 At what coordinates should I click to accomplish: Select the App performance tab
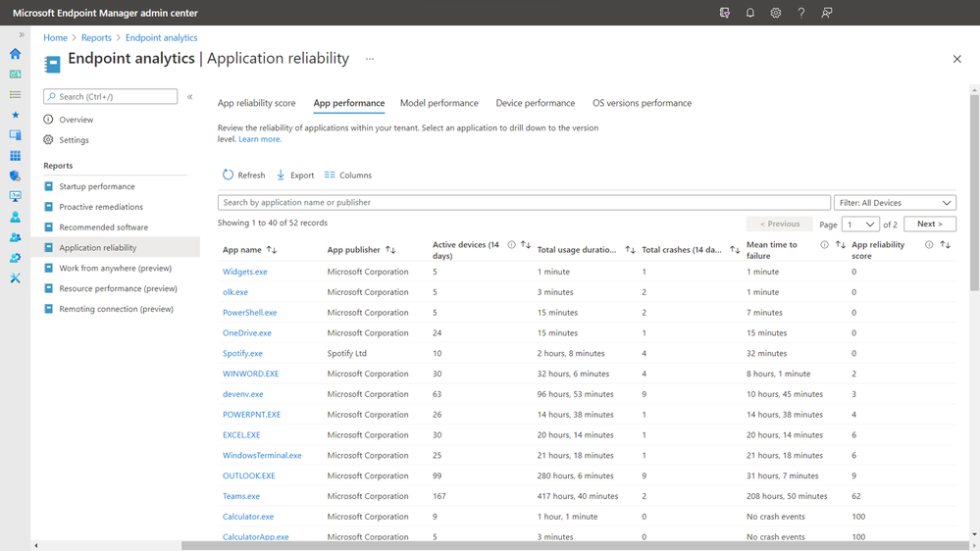click(x=349, y=103)
